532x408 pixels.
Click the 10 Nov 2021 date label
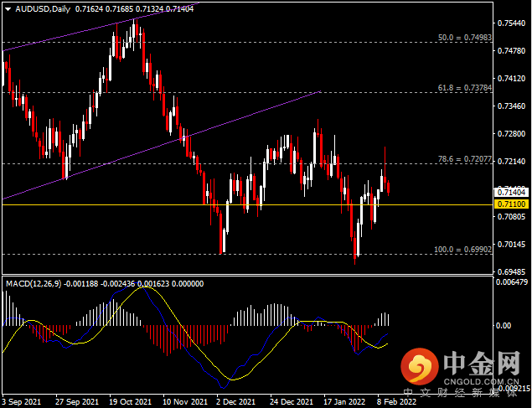185,402
